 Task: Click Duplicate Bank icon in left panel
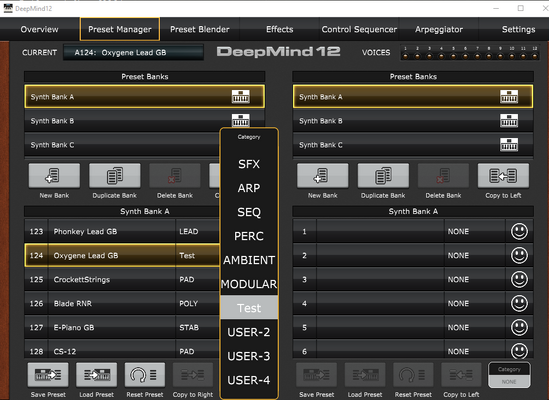coord(114,175)
